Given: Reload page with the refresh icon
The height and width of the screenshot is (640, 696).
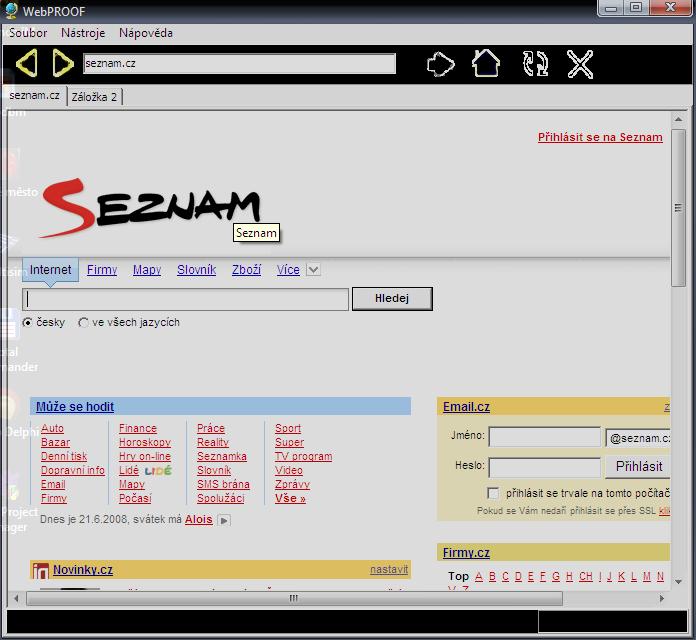Looking at the screenshot, I should 535,64.
